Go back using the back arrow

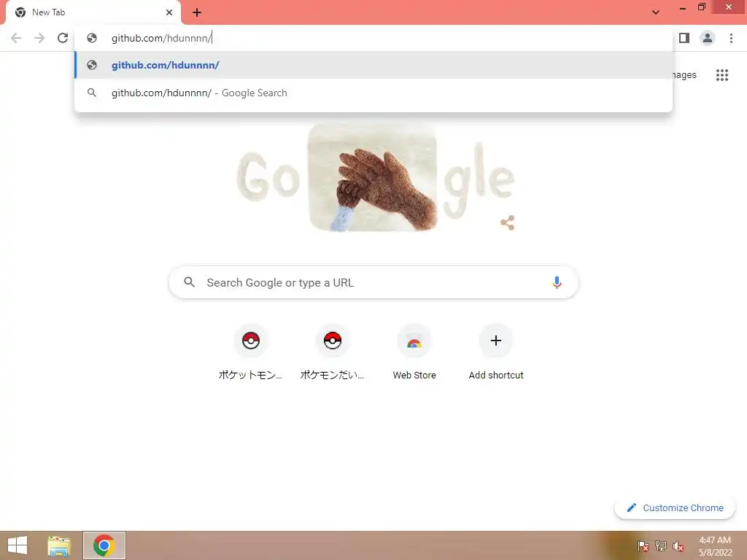point(16,38)
